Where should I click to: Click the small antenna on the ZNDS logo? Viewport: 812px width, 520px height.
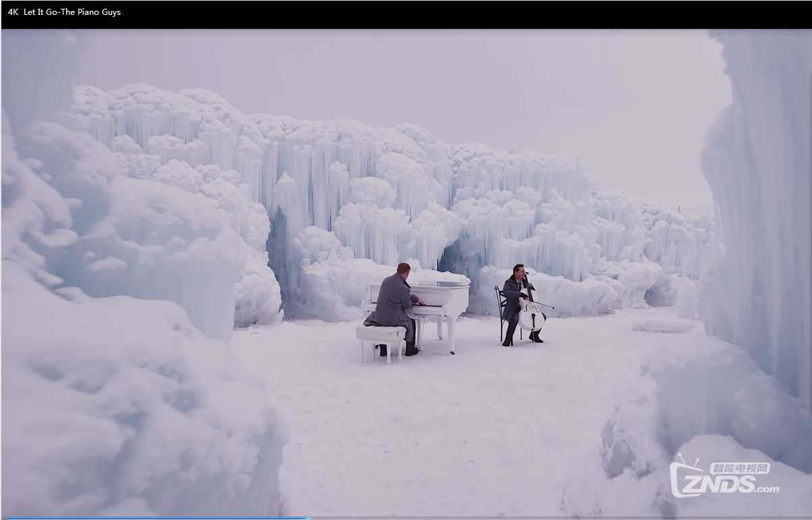[x=688, y=457]
